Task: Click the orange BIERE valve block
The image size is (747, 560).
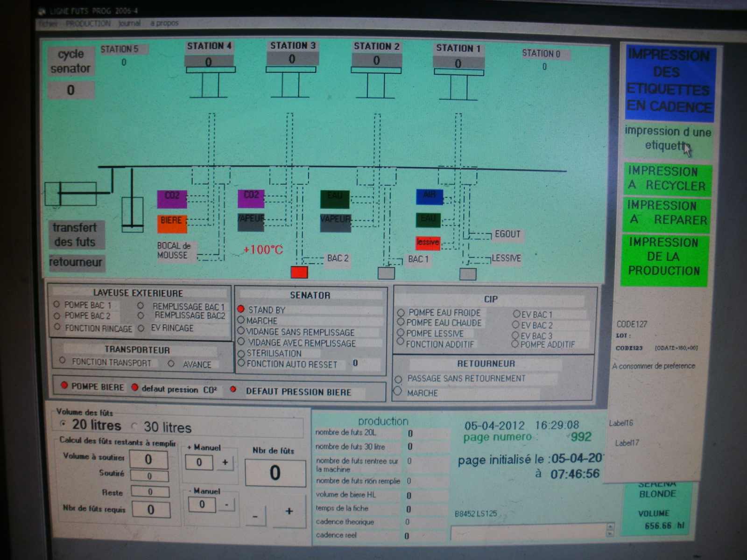Action: [x=172, y=224]
